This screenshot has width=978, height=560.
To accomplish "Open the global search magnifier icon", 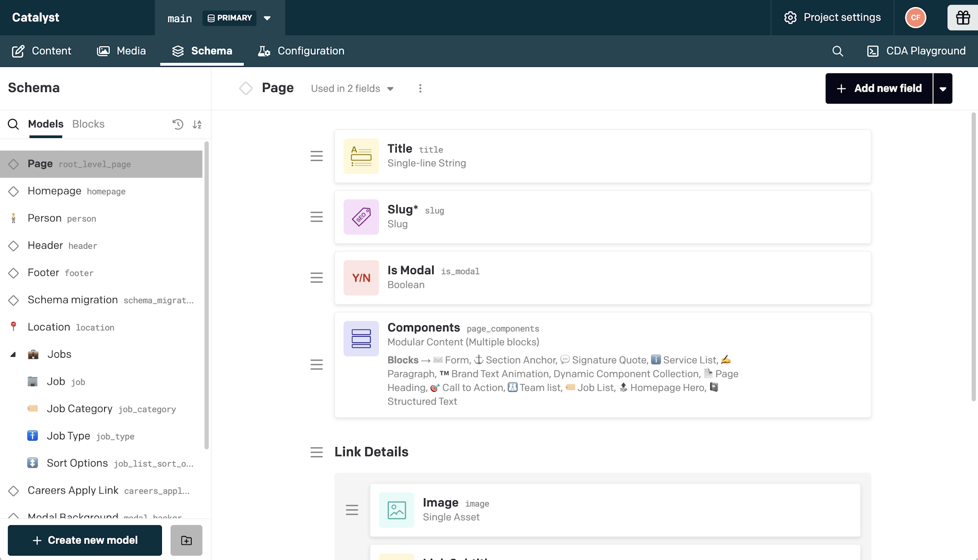I will 838,51.
